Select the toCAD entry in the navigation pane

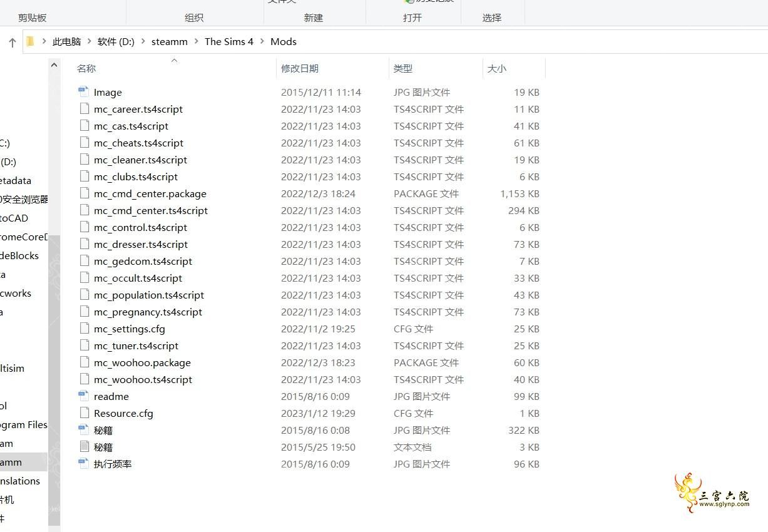coord(14,218)
